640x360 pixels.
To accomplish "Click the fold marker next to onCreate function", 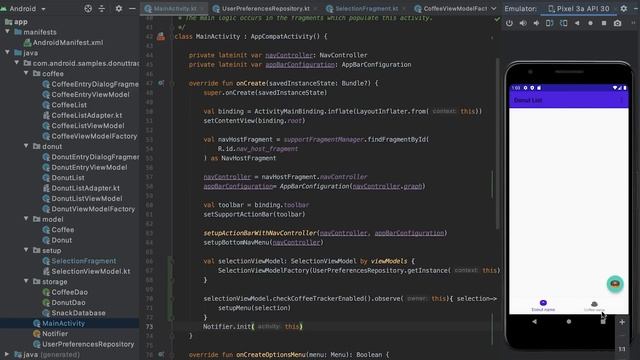I will click(x=172, y=83).
